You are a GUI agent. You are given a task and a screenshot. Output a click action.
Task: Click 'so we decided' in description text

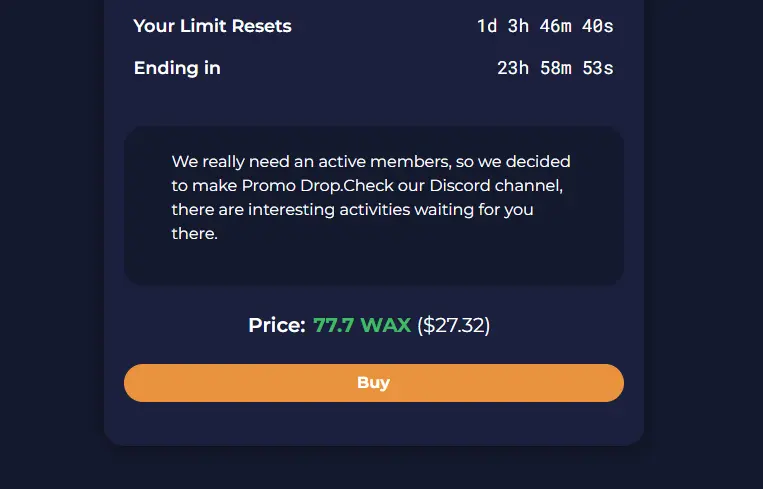point(513,162)
